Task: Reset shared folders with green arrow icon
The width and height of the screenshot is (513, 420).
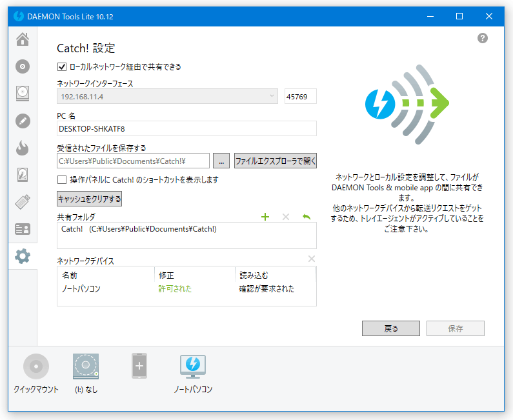Action: click(x=307, y=217)
